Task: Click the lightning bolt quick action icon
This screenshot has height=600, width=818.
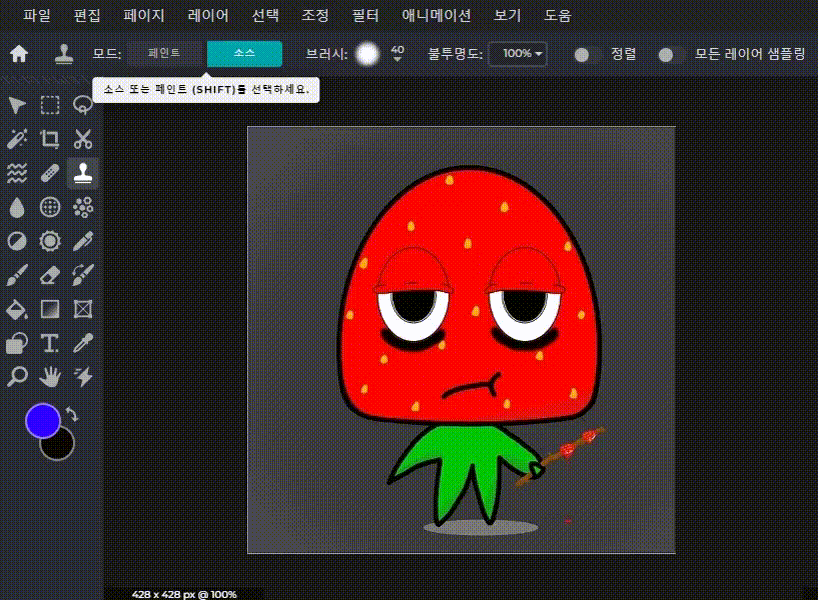Action: pyautogui.click(x=83, y=376)
